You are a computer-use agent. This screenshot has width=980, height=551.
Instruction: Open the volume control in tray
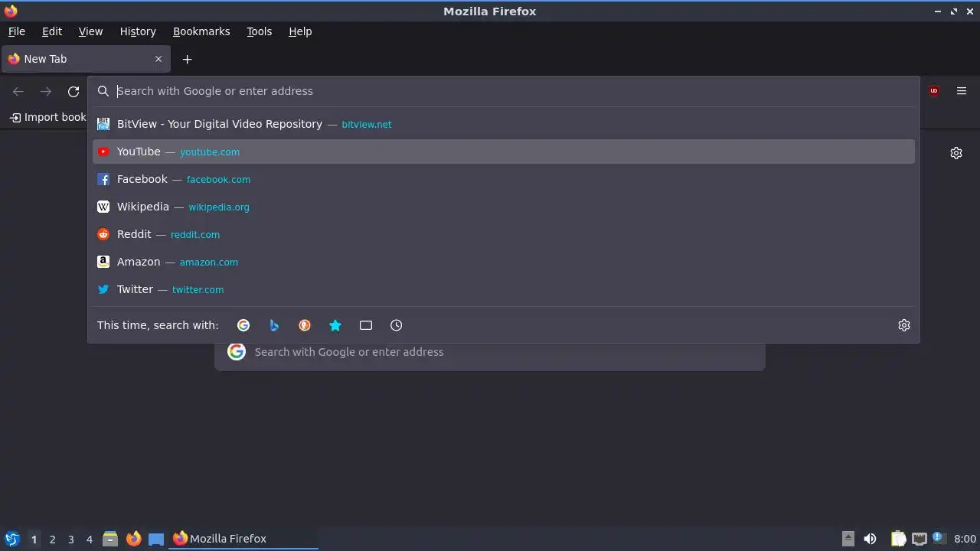[870, 539]
